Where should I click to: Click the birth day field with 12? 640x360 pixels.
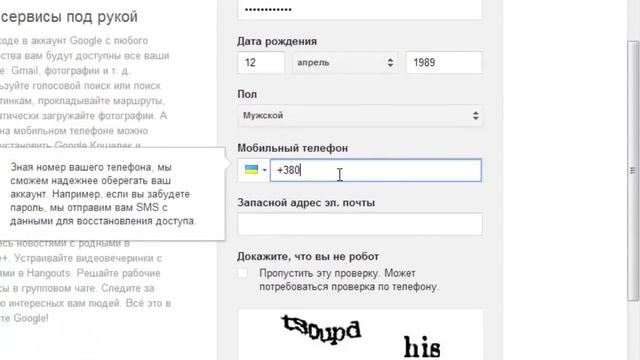click(x=261, y=62)
